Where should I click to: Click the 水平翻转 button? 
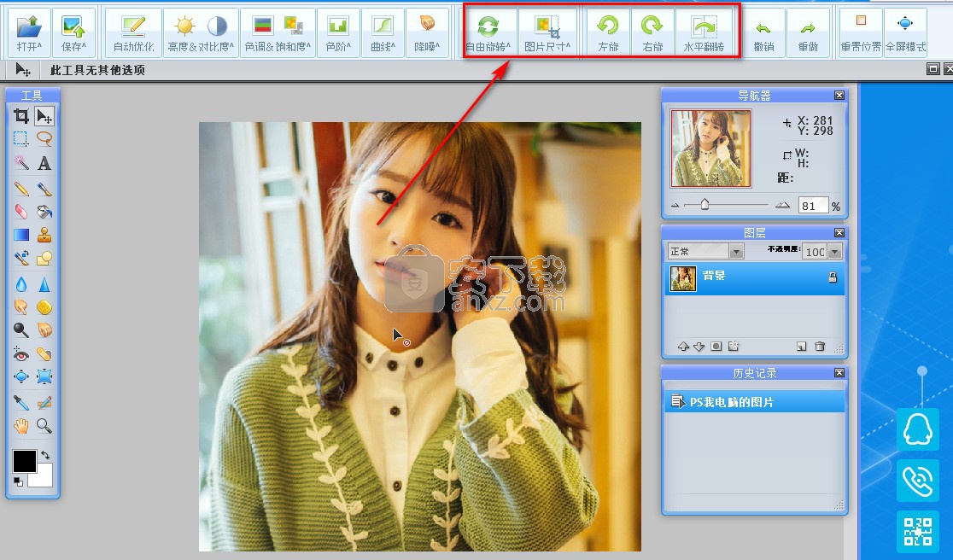pyautogui.click(x=704, y=32)
